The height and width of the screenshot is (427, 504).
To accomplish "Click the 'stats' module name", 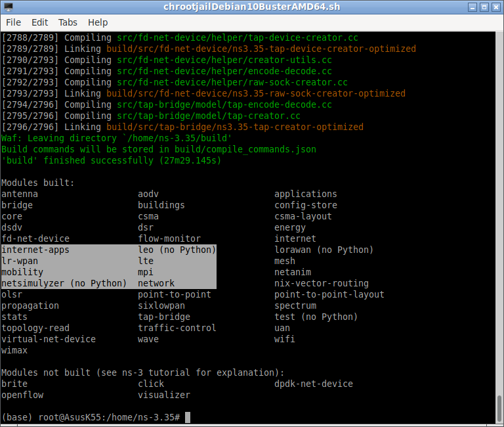I will [x=14, y=317].
